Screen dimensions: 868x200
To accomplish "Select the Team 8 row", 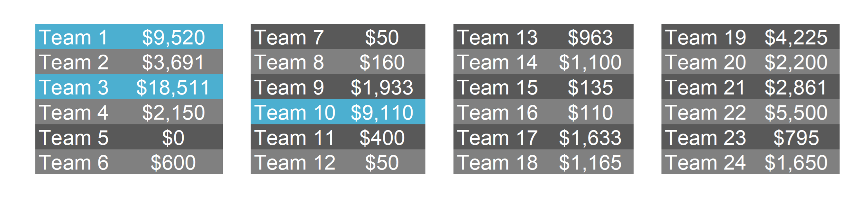I will 338,61.
